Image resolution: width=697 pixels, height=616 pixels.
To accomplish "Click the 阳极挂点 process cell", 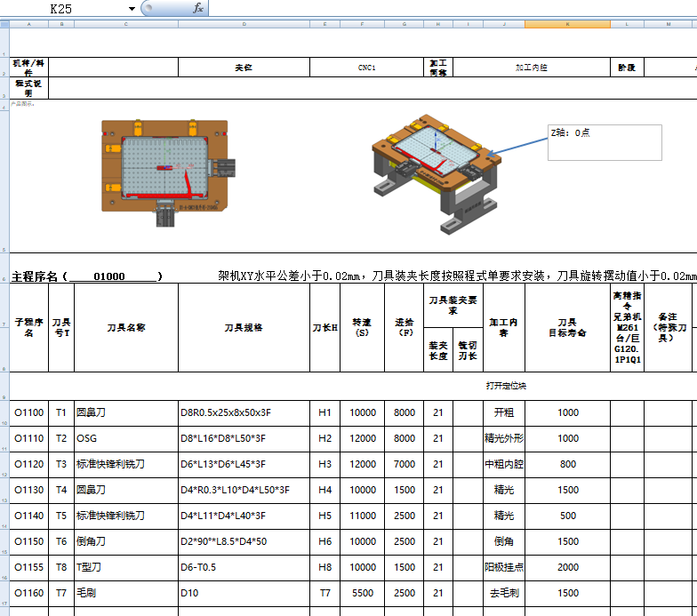I will (x=503, y=567).
